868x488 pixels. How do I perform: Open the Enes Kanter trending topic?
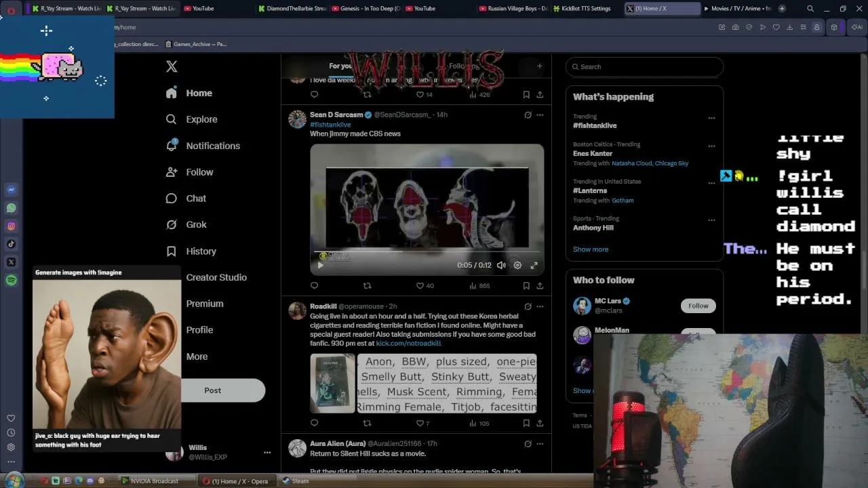coord(593,154)
